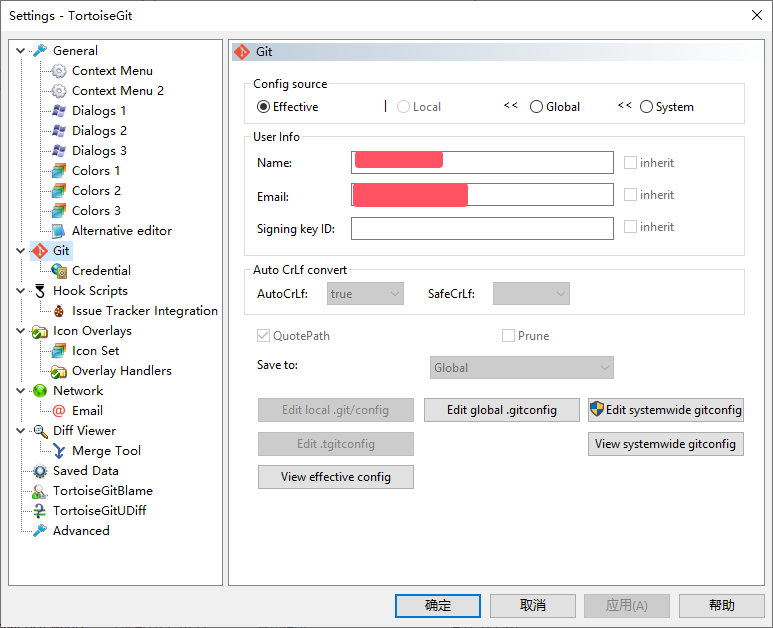773x628 pixels.
Task: Open TortoiseGitUDiff settings page
Action: click(x=100, y=511)
